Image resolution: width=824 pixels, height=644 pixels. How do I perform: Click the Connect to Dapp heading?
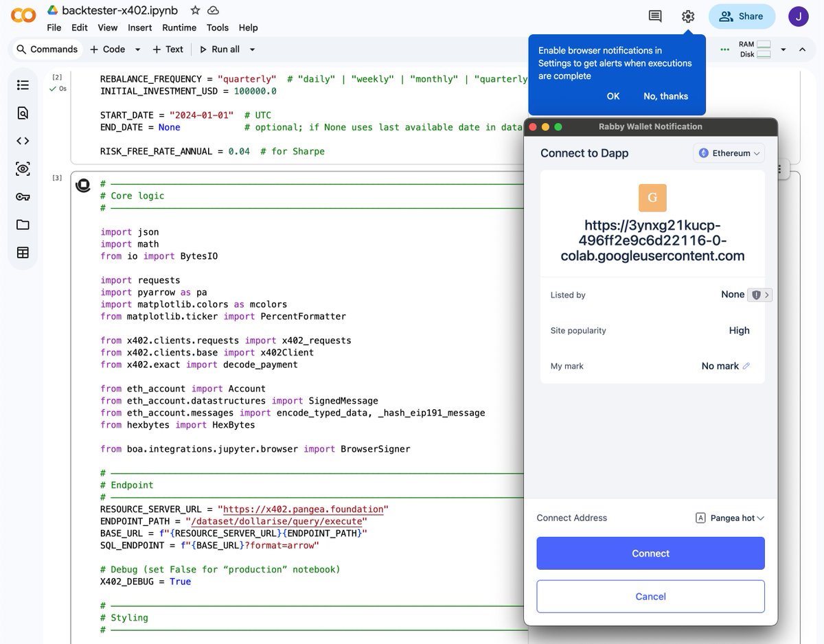click(x=584, y=153)
